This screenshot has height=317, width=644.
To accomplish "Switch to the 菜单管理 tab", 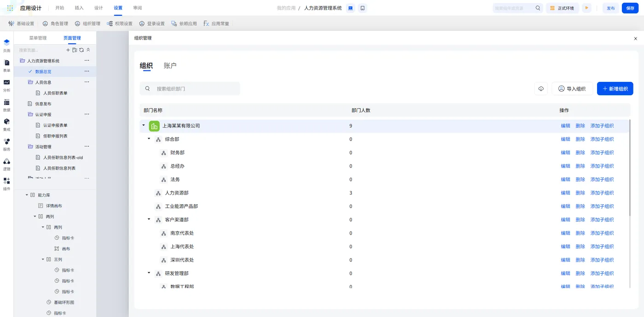I will pos(38,38).
